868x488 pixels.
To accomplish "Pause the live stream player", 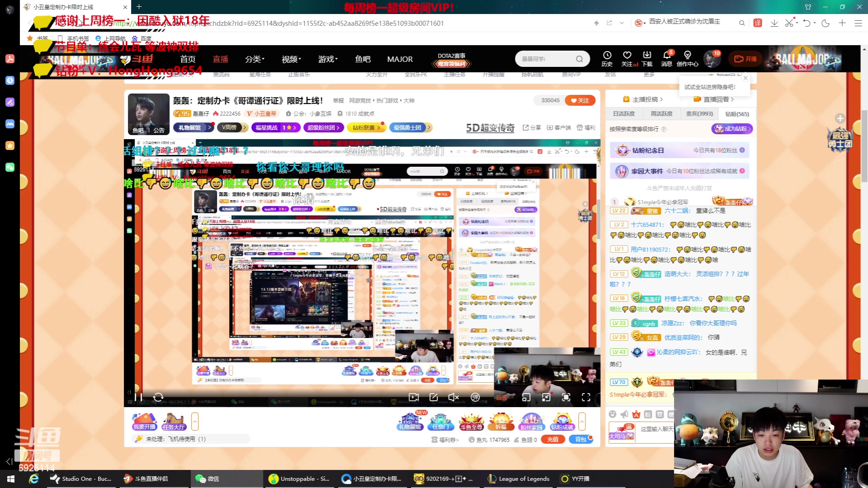I will click(x=138, y=397).
